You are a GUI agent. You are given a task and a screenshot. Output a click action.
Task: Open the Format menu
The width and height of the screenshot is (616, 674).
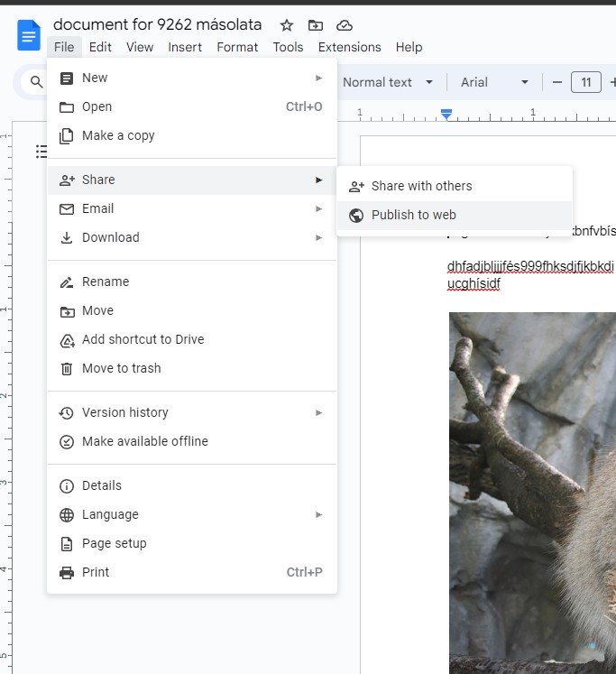(x=237, y=47)
